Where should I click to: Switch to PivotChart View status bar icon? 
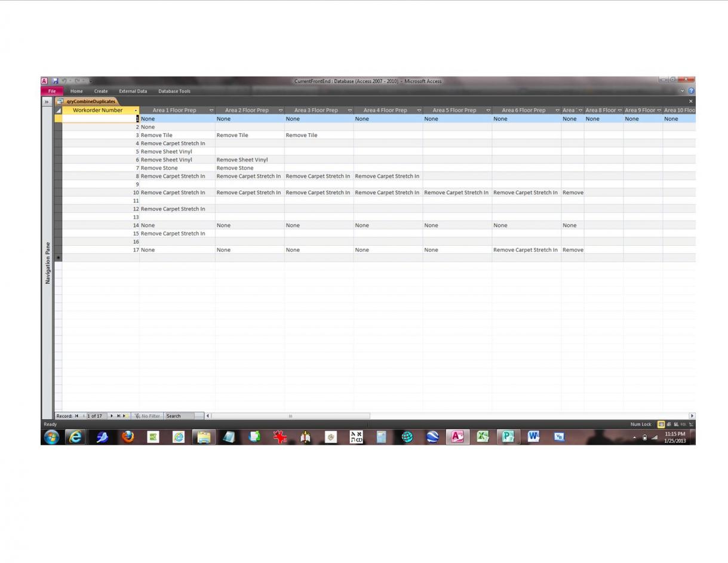tap(676, 424)
